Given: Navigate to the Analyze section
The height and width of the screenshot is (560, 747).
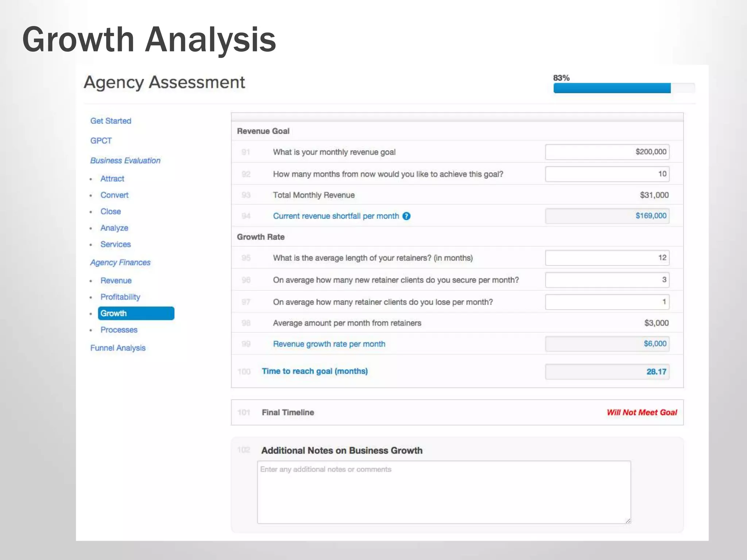Looking at the screenshot, I should pyautogui.click(x=114, y=228).
